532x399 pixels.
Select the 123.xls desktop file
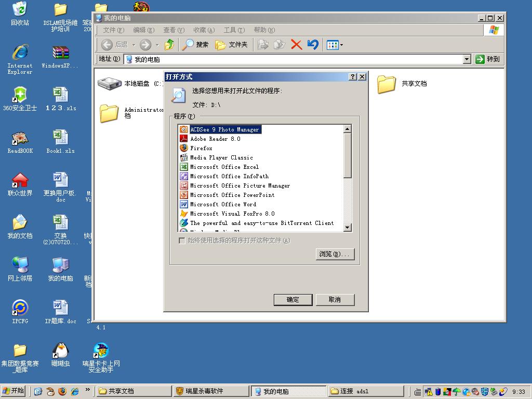(x=61, y=99)
